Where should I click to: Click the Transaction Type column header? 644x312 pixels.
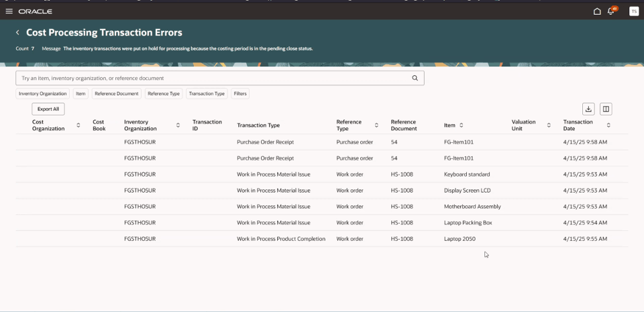pyautogui.click(x=258, y=125)
